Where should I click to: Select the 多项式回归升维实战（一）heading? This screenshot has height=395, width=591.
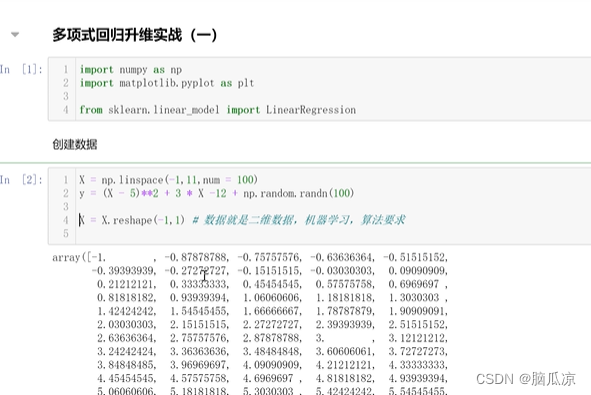135,35
